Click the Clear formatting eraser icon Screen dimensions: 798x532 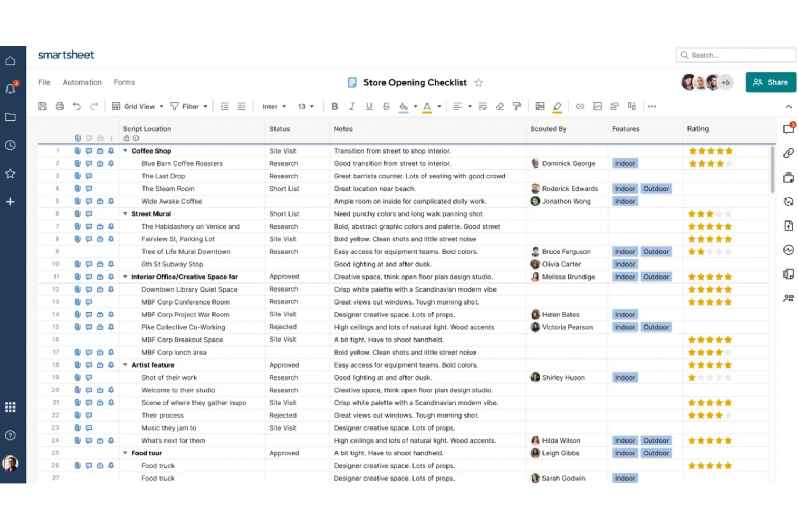pyautogui.click(x=500, y=107)
